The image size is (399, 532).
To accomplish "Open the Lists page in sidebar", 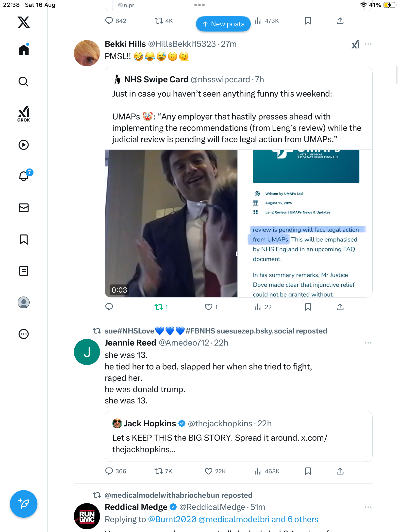I will click(24, 271).
